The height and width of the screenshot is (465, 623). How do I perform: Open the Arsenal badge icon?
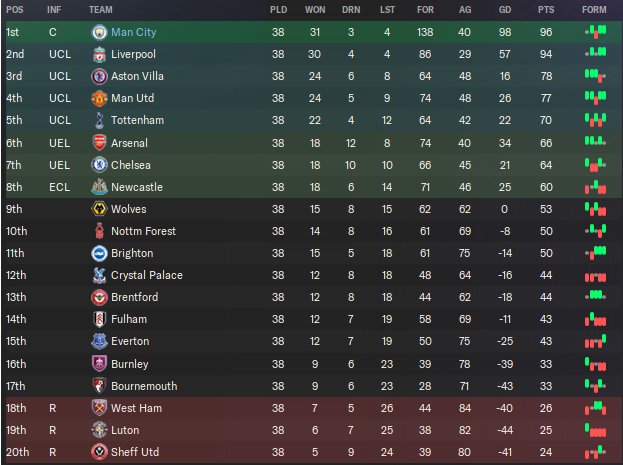coord(98,142)
